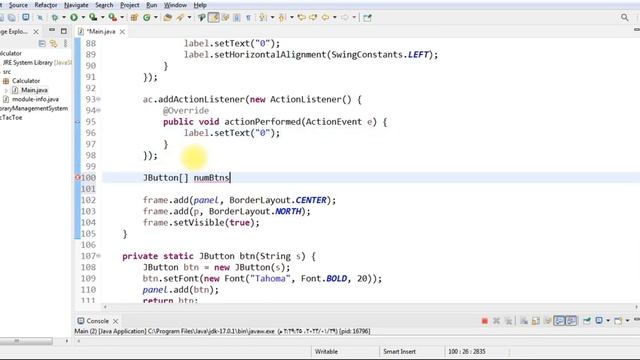Collapse code fold at line 93

(99, 99)
